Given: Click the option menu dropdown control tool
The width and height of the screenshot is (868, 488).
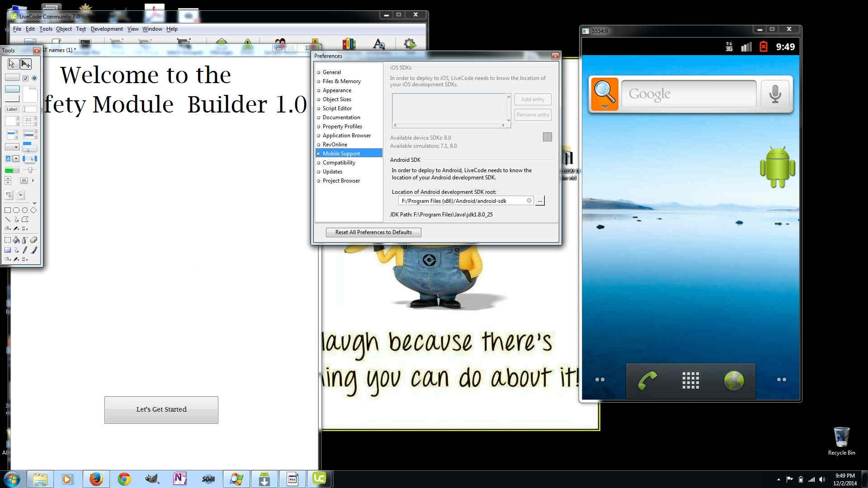Looking at the screenshot, I should point(12,147).
